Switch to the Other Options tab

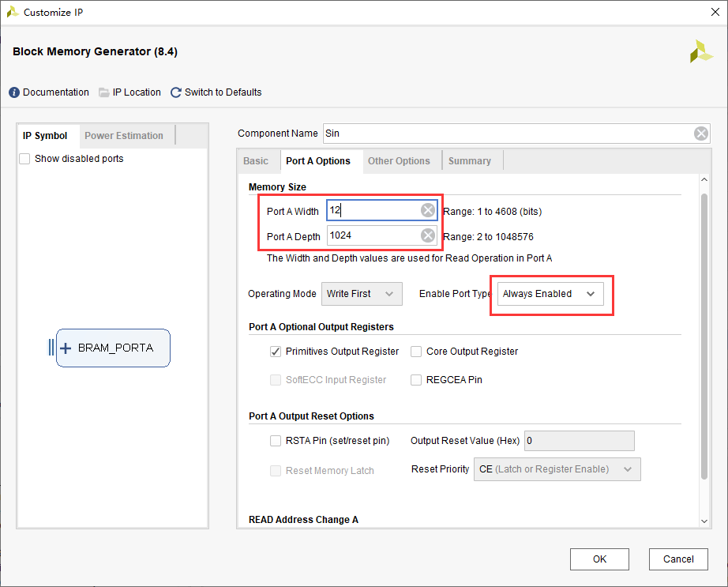[x=399, y=161]
